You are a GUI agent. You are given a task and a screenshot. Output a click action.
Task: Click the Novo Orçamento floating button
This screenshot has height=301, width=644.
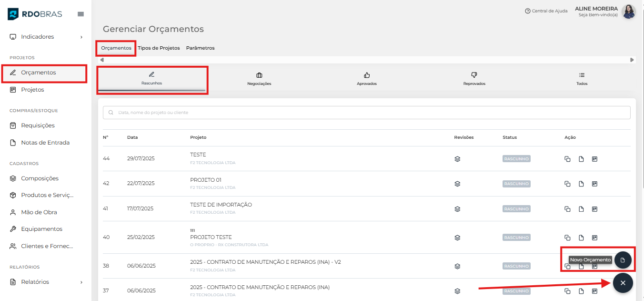coord(623,260)
